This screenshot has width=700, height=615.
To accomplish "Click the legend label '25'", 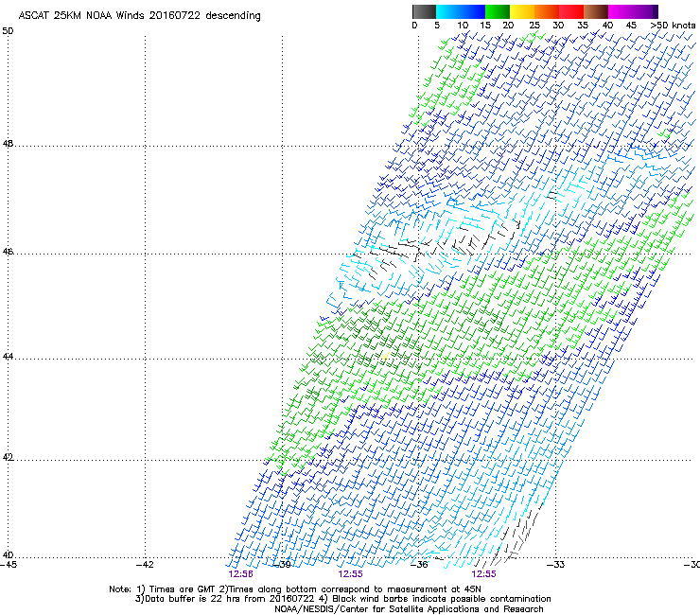I will click(x=534, y=26).
